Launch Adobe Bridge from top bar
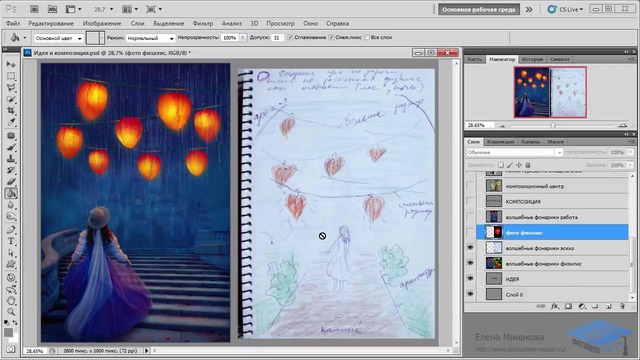Image resolution: width=640 pixels, height=360 pixels. tap(34, 9)
